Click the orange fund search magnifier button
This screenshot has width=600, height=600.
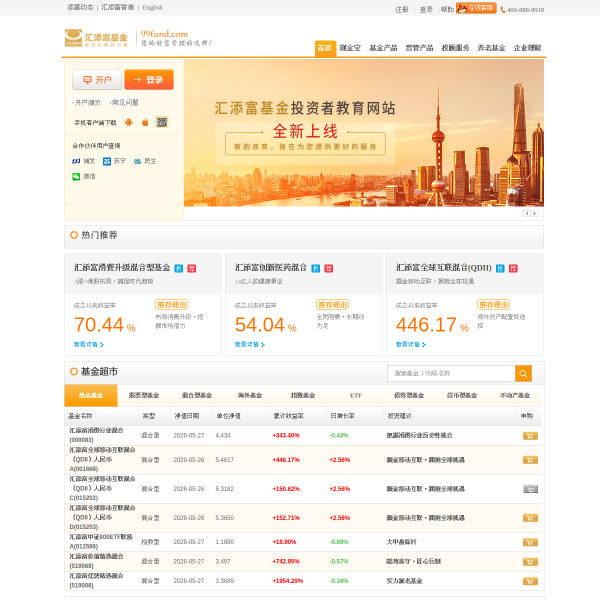(x=523, y=373)
